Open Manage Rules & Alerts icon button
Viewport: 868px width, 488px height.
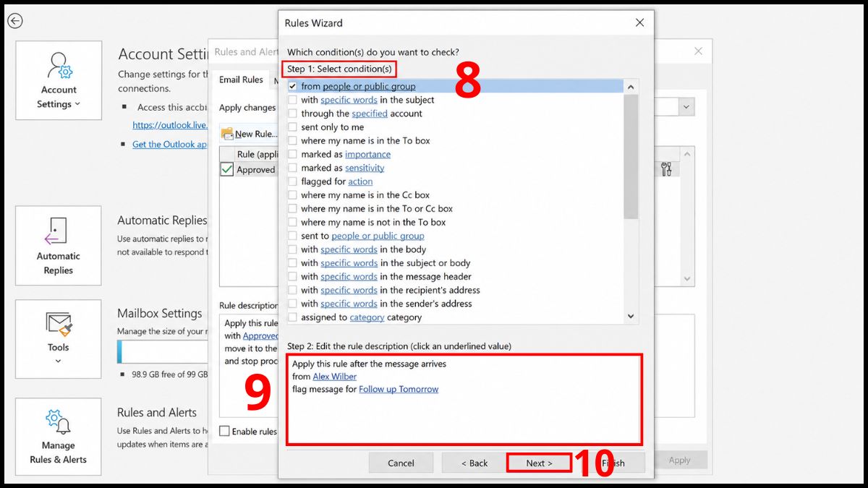coord(59,437)
